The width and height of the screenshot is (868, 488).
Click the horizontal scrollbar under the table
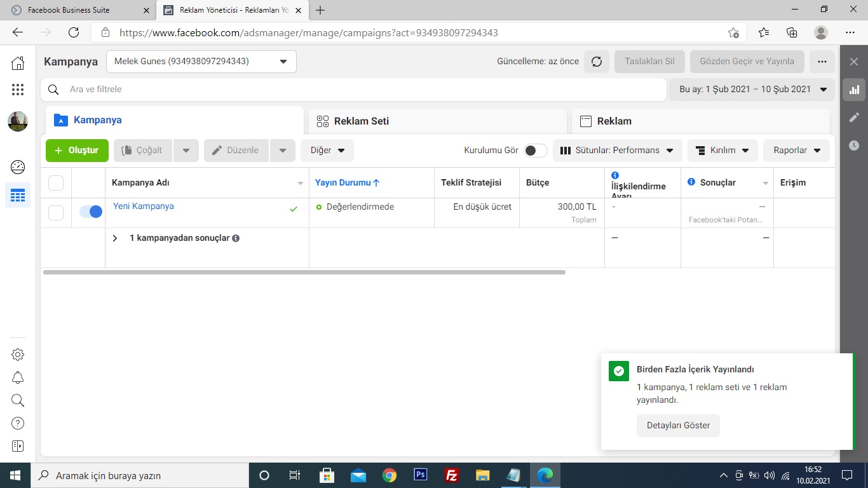coord(304,272)
